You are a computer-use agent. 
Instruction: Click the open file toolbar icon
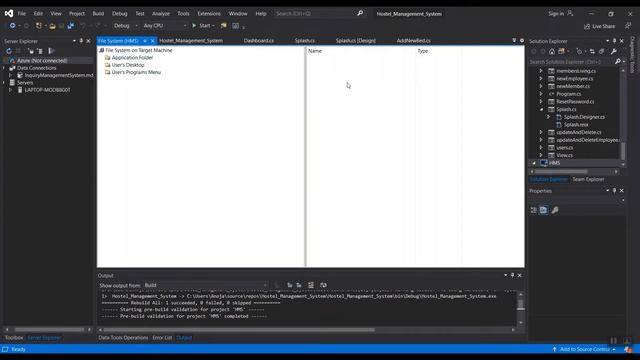click(x=52, y=26)
